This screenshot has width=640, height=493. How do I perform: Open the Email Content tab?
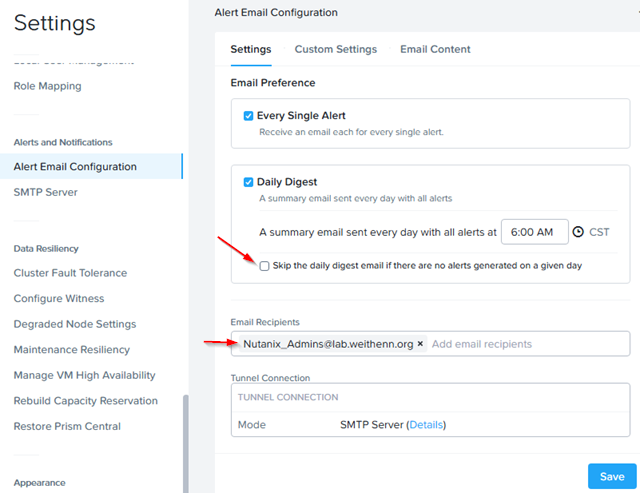tap(435, 49)
